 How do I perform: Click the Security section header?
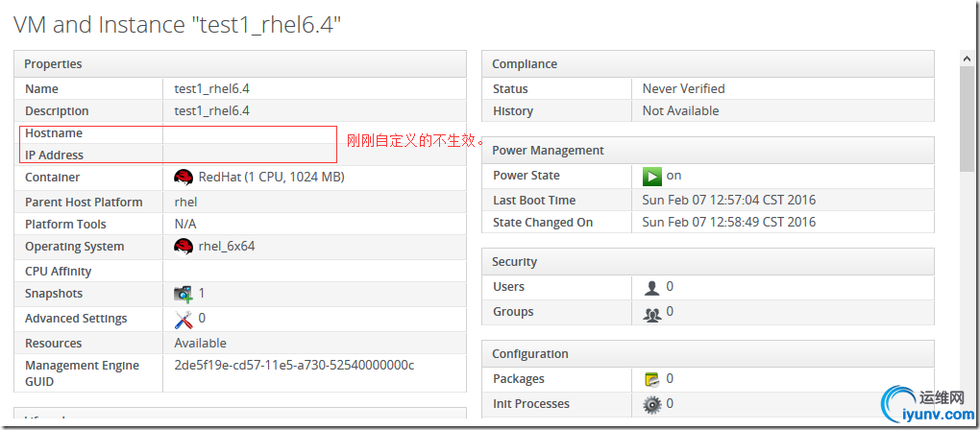click(x=707, y=262)
